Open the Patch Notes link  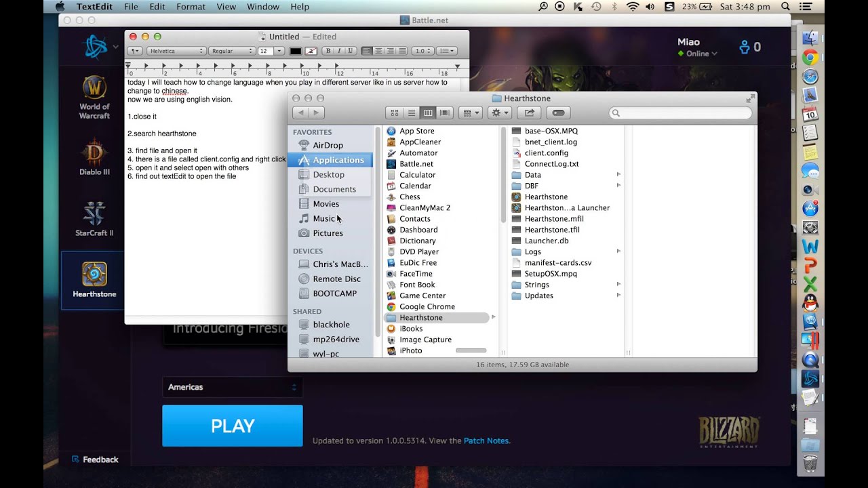pyautogui.click(x=486, y=441)
